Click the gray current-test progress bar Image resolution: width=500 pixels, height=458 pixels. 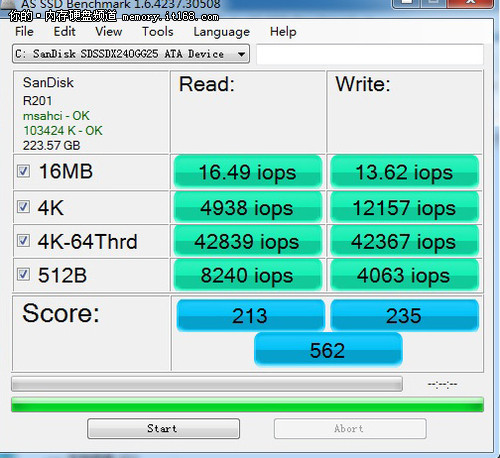(207, 384)
